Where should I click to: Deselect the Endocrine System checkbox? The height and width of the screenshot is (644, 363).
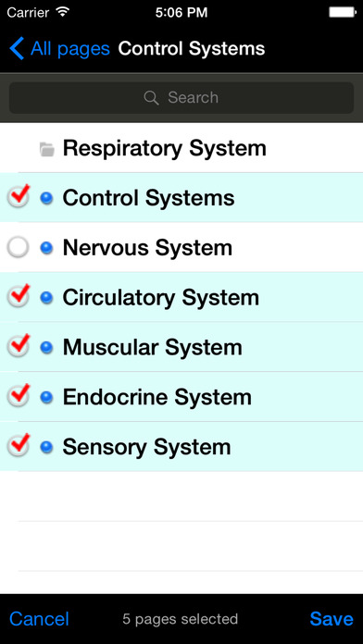(x=19, y=395)
